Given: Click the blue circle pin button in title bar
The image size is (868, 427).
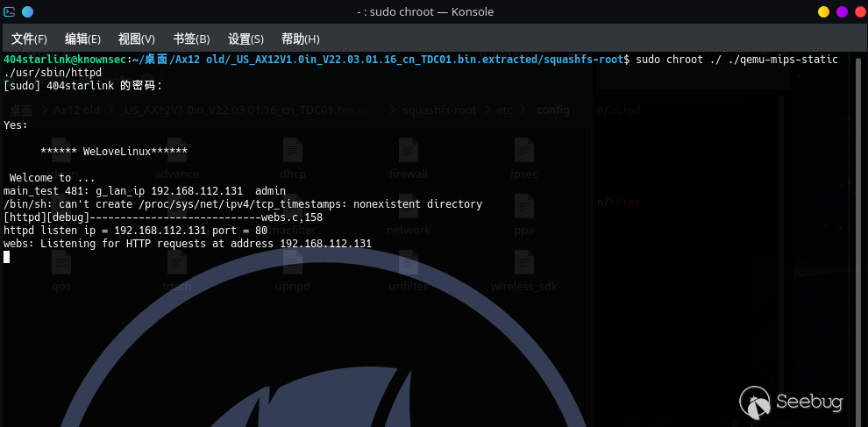Looking at the screenshot, I should (x=27, y=11).
